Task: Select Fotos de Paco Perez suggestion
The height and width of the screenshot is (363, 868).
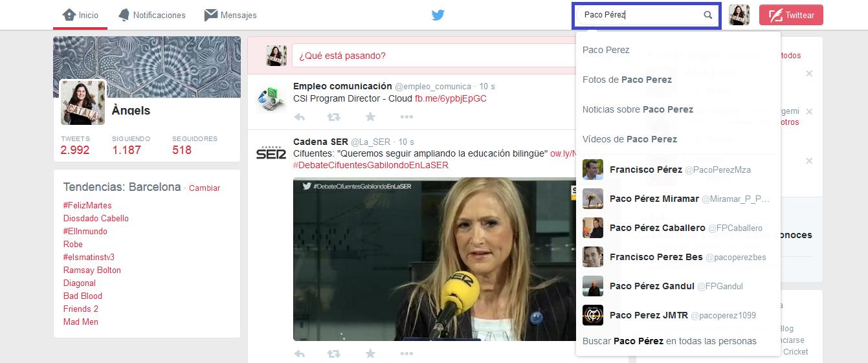Action: (x=627, y=80)
